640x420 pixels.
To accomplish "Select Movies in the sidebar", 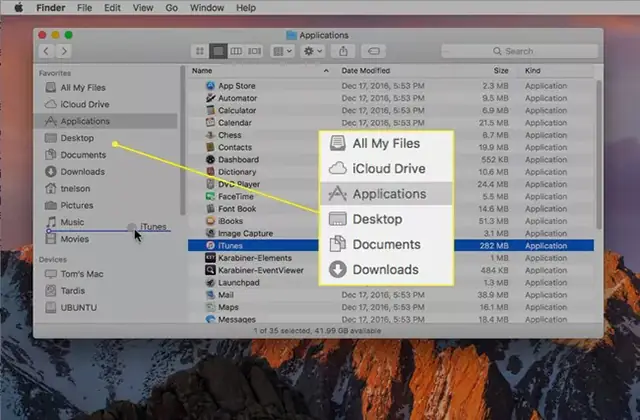I will [106, 239].
